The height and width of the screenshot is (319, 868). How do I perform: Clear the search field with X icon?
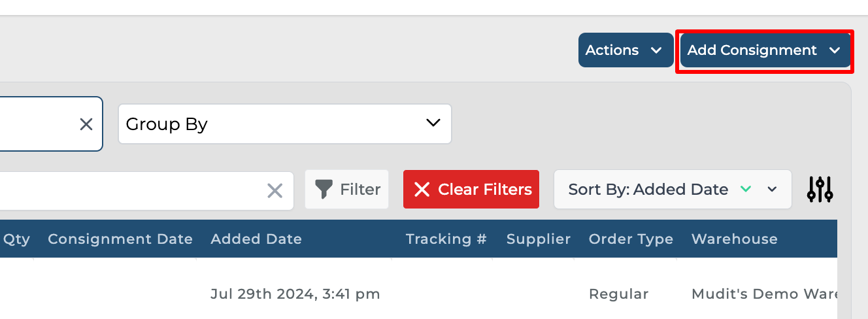[x=275, y=191]
